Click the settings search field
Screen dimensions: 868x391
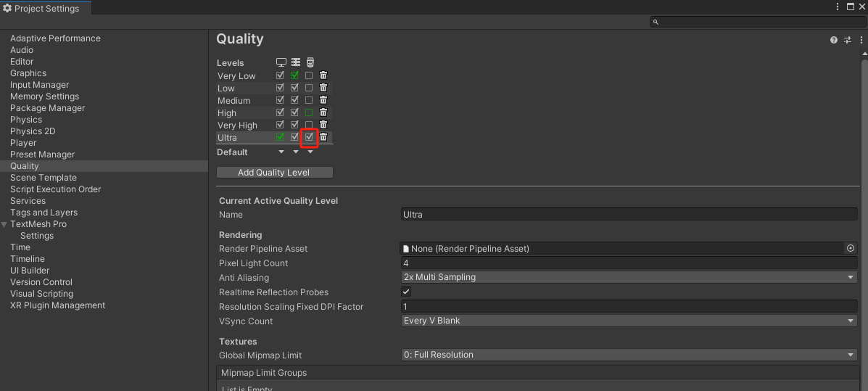[758, 22]
